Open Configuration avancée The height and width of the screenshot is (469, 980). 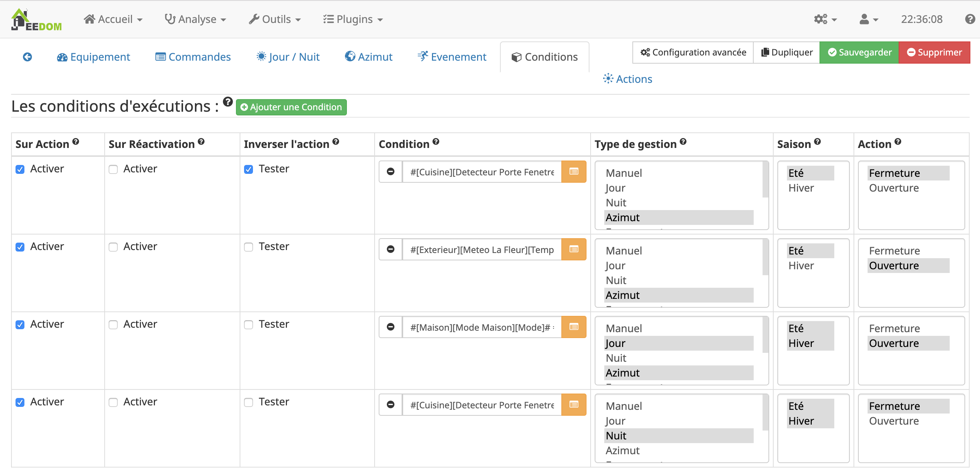693,53
